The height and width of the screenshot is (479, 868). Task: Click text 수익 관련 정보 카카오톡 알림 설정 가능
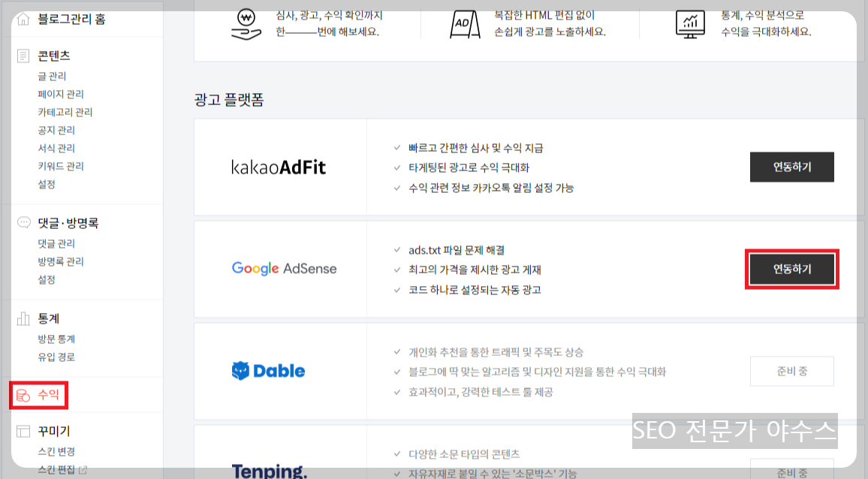[491, 188]
